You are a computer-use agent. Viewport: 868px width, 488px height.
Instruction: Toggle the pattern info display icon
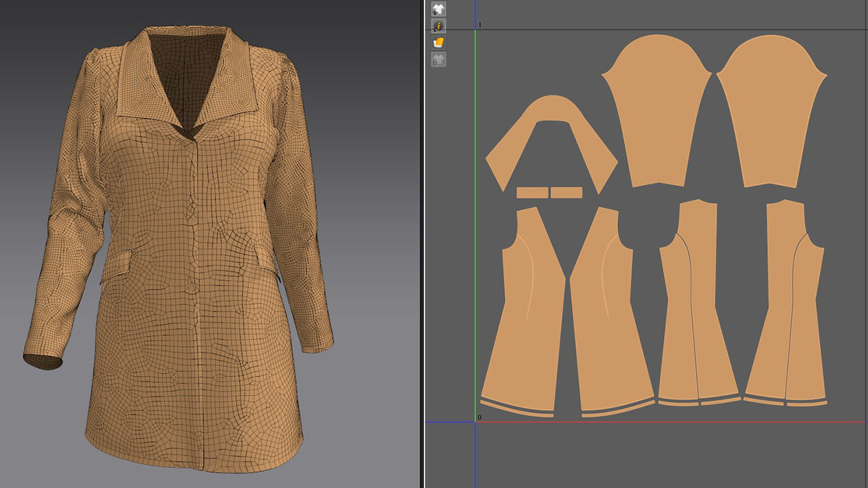click(x=438, y=26)
